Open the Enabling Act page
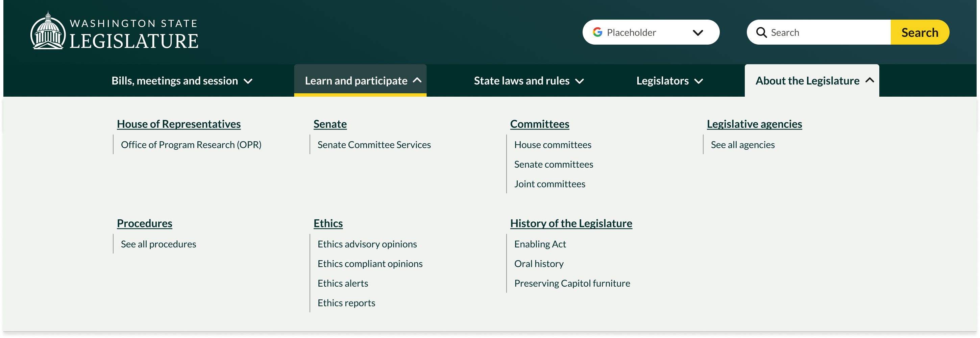Viewport: 980px width, 338px height. [540, 244]
